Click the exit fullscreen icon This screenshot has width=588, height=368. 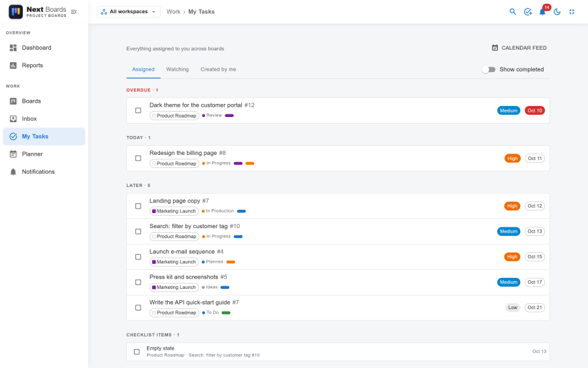click(x=572, y=12)
